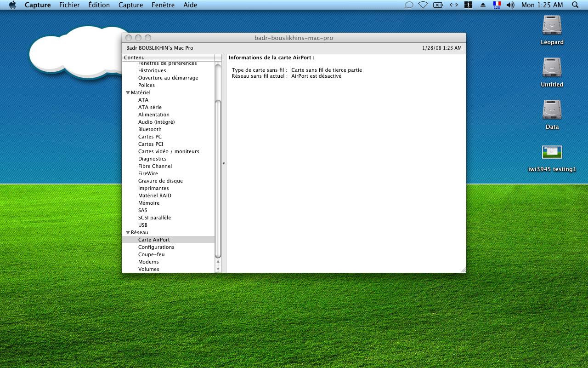Click the sync arrows menu bar icon

point(454,5)
